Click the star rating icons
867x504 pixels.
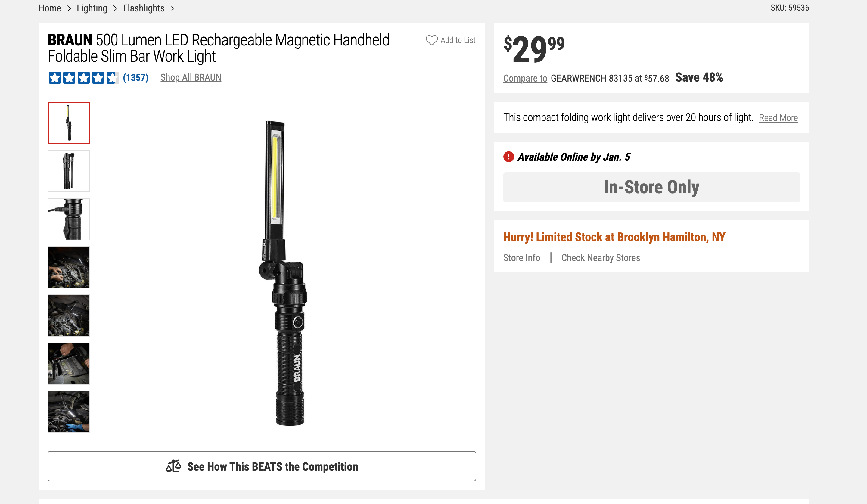pyautogui.click(x=83, y=78)
